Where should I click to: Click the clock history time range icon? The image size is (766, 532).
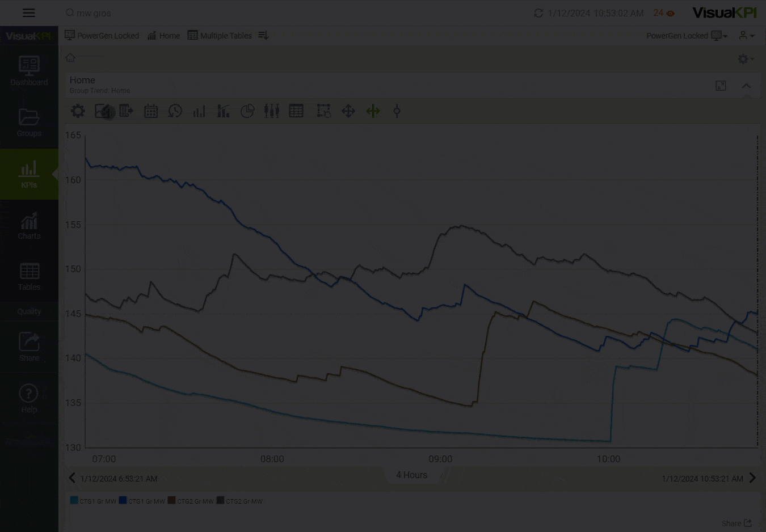tap(175, 111)
